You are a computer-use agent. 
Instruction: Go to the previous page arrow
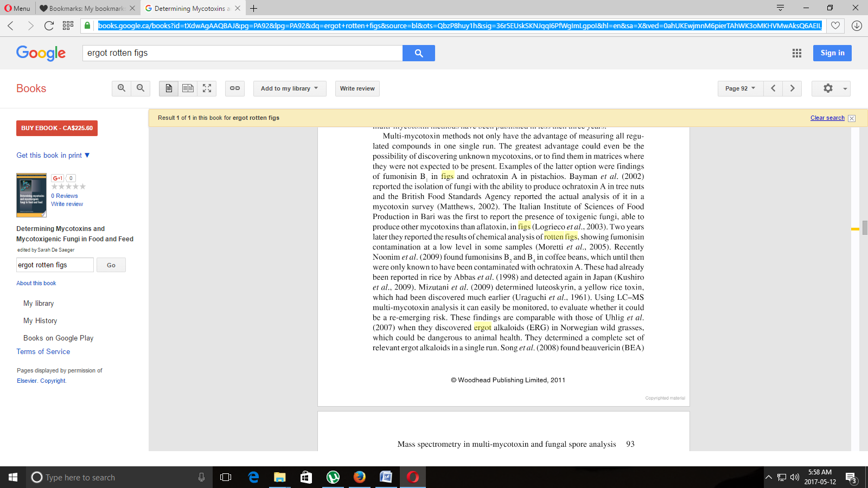click(x=773, y=88)
